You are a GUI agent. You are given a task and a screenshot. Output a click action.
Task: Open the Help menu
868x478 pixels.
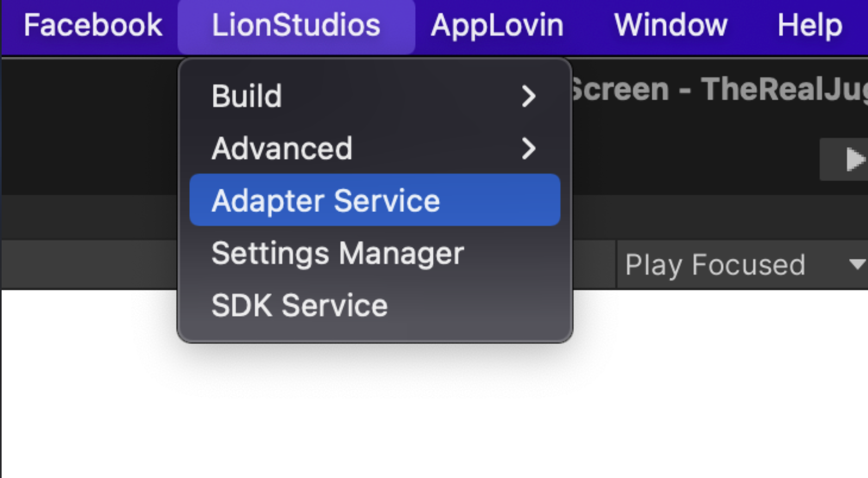click(x=810, y=25)
